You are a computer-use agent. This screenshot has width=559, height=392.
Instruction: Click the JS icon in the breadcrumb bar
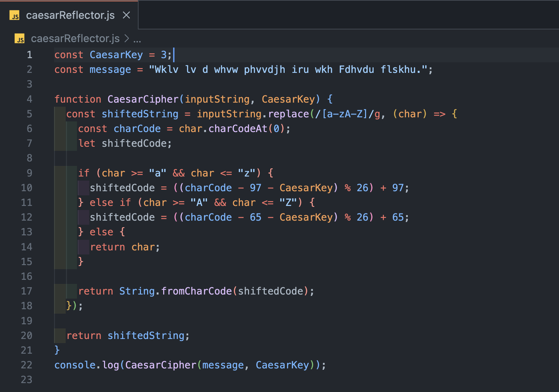click(19, 38)
